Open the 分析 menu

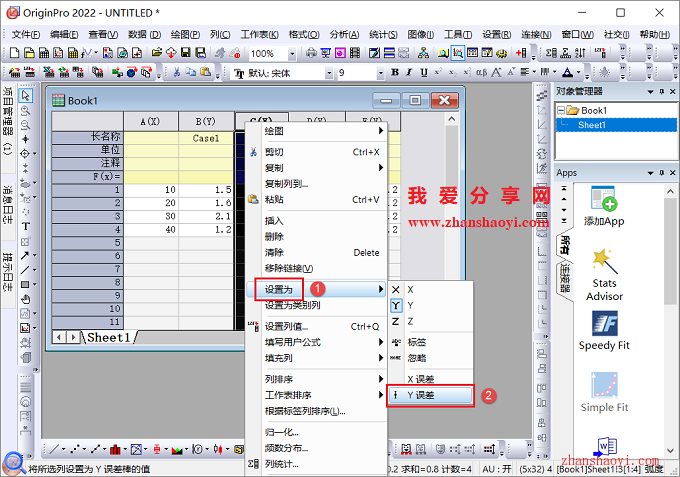click(344, 34)
